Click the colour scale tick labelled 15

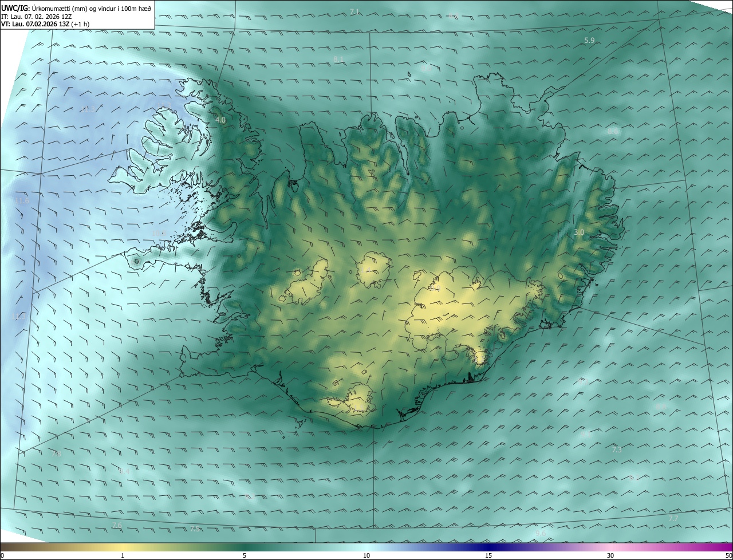pos(488,556)
